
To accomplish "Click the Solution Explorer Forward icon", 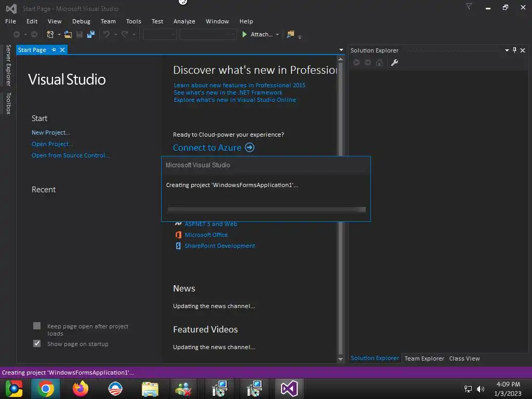I will point(368,62).
